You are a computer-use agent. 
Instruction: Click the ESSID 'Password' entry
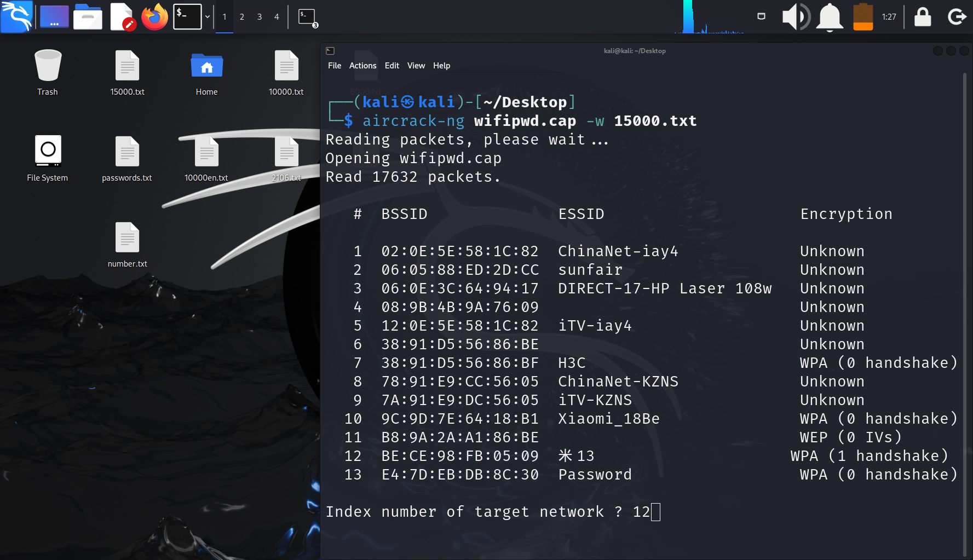click(x=595, y=475)
